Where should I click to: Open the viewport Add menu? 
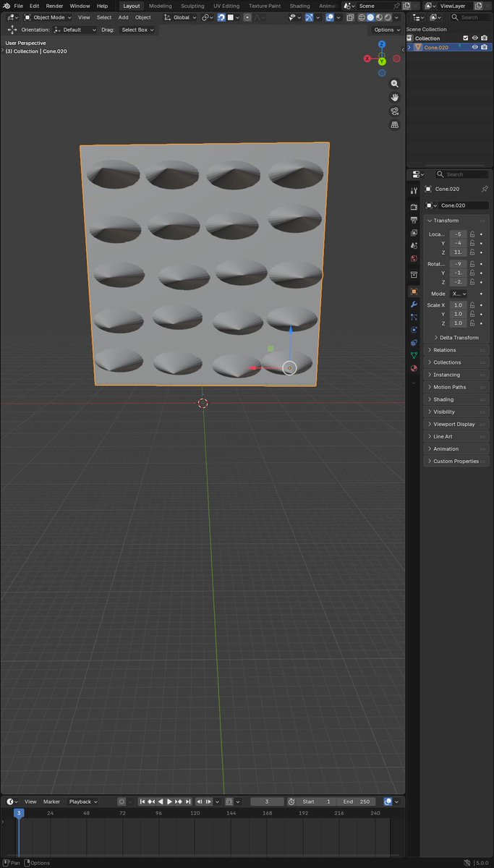[123, 17]
